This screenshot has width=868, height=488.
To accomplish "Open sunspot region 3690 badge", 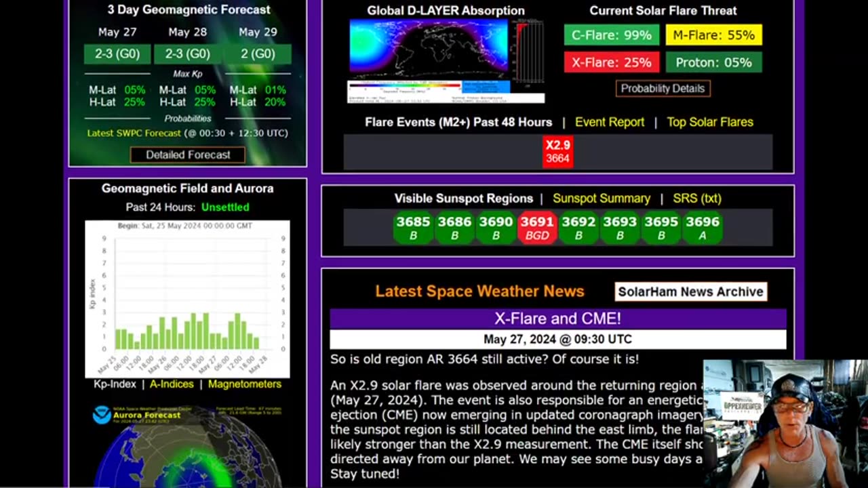I will pos(496,228).
